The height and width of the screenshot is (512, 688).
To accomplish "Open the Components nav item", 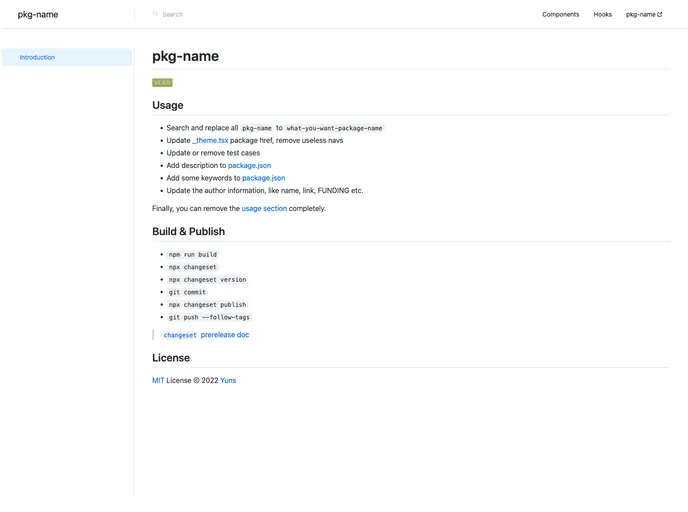I will point(560,14).
